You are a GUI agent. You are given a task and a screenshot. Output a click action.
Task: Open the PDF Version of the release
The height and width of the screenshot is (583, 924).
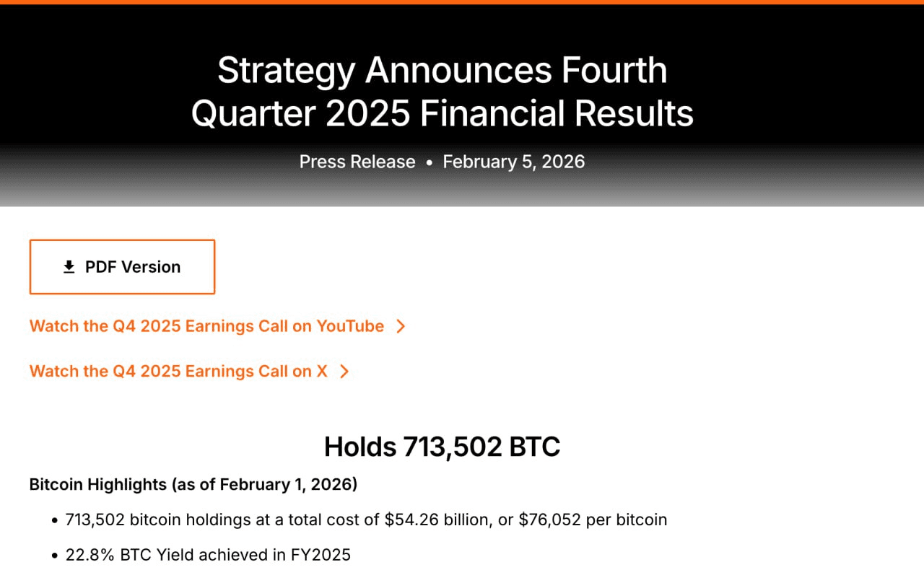point(122,267)
